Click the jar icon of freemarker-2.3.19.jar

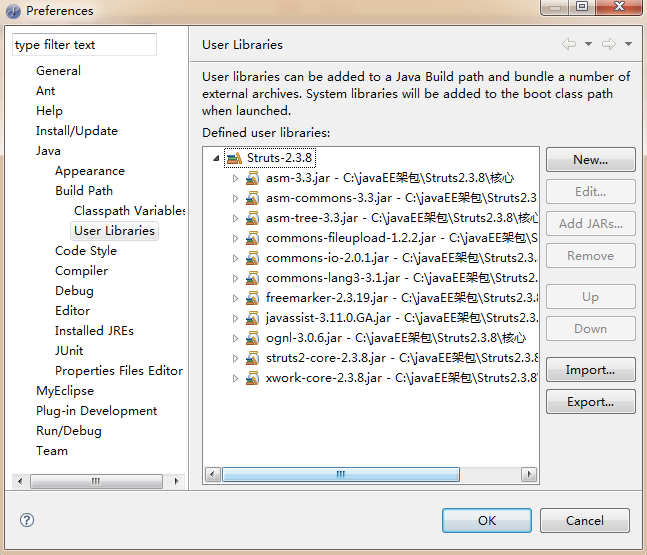(x=252, y=298)
